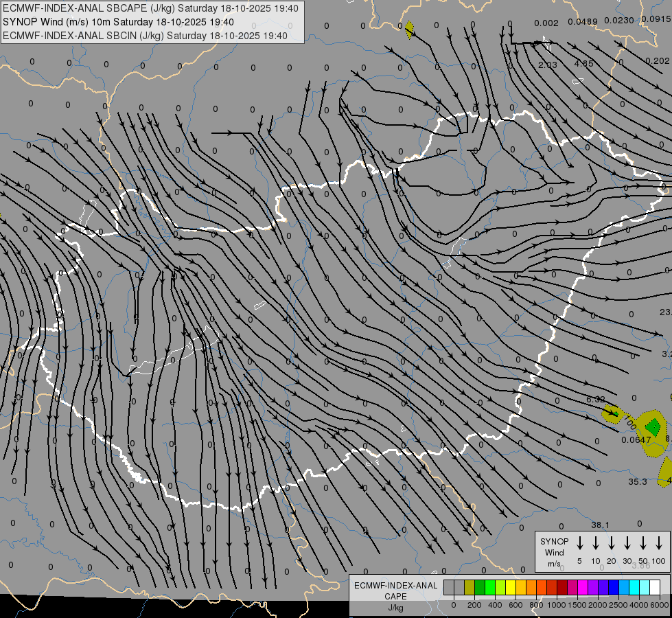Click the bright green CAPE patch near 0.0647
Image resolution: width=672 pixels, height=618 pixels.
tap(653, 426)
